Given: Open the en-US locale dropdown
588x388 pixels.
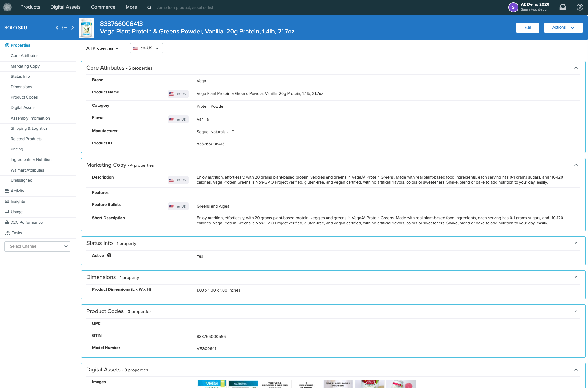Looking at the screenshot, I should [146, 48].
